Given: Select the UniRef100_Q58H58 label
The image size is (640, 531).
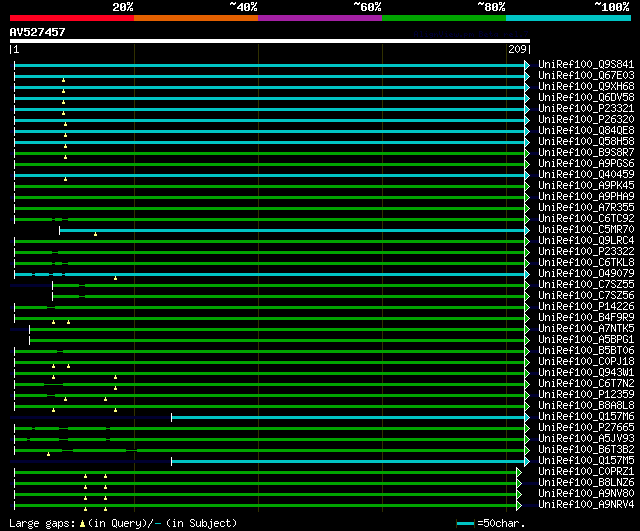Looking at the screenshot, I should pyautogui.click(x=586, y=141).
